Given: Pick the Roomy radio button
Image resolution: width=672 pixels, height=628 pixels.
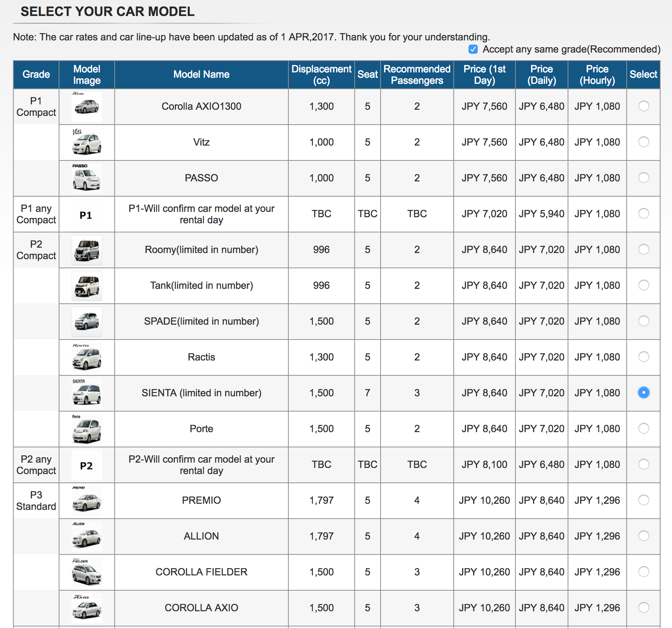Looking at the screenshot, I should point(643,249).
